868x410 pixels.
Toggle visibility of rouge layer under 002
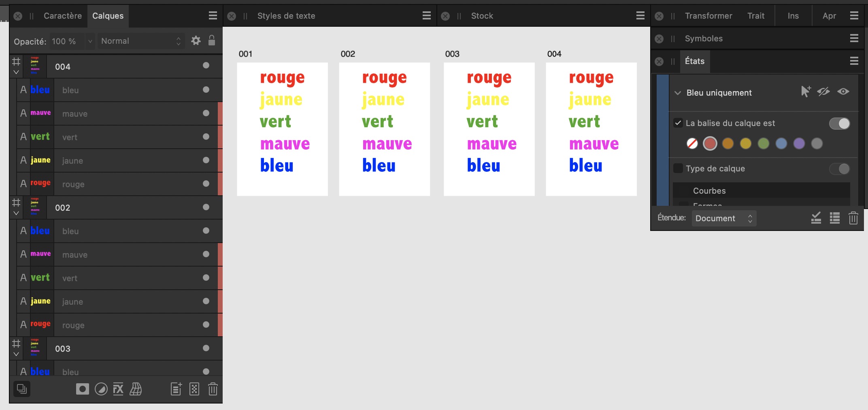click(206, 325)
